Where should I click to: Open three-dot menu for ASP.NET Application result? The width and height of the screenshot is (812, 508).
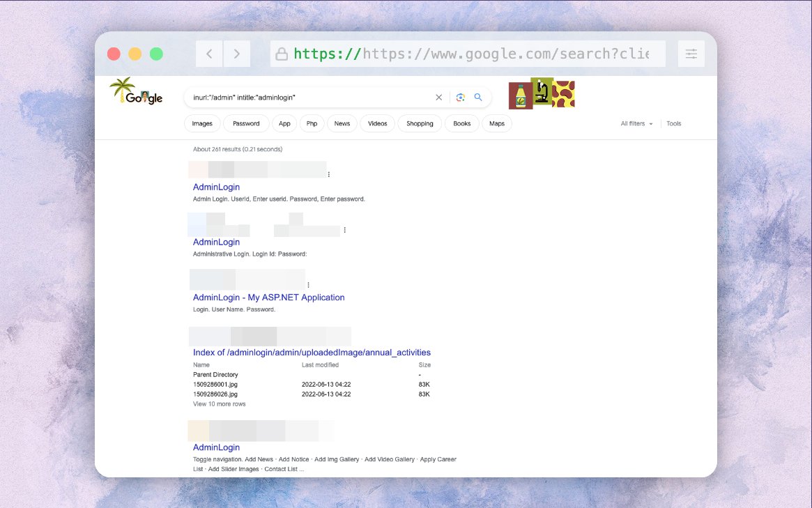tap(309, 285)
